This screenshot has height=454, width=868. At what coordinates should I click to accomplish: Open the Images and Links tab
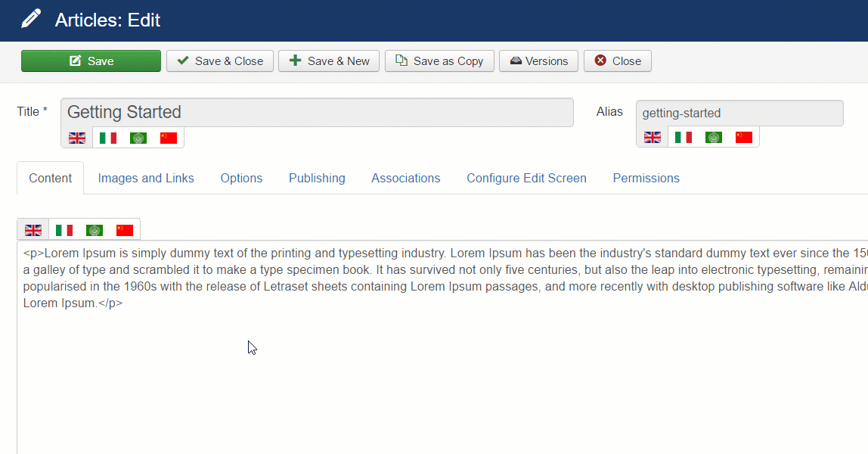146,179
